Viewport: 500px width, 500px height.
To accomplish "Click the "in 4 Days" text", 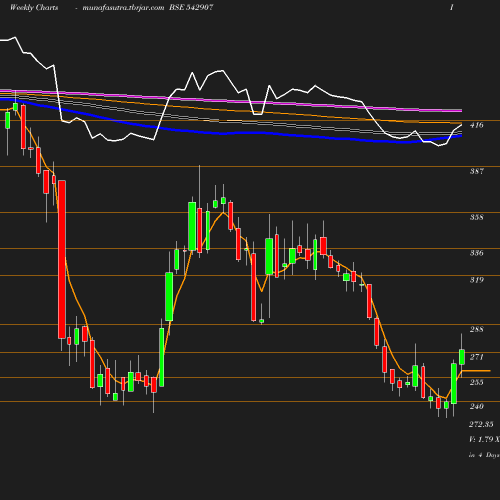I will [484, 455].
